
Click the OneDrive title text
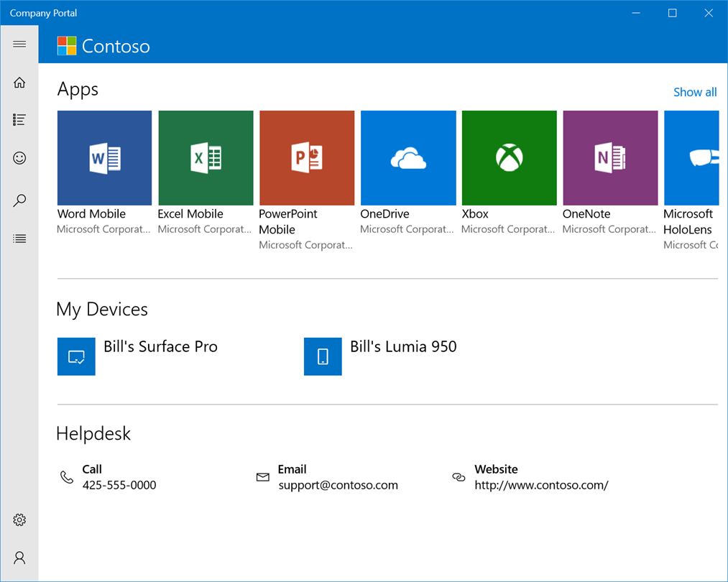coord(385,214)
